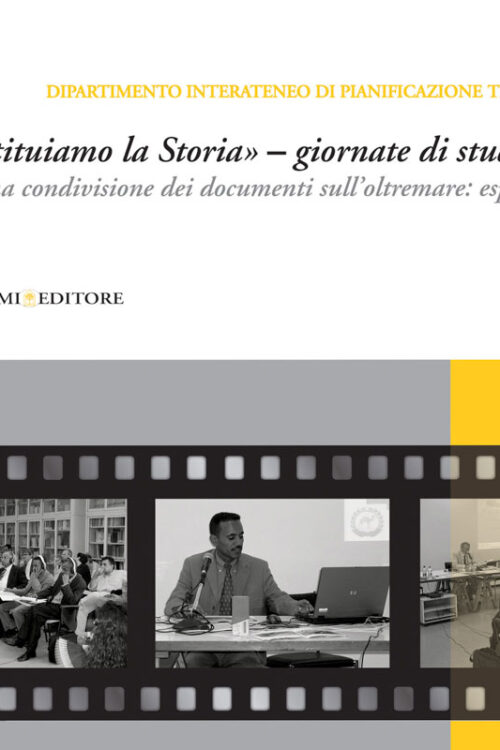Click the gray band above the film strip
The width and height of the screenshot is (500, 750).
(x=225, y=402)
